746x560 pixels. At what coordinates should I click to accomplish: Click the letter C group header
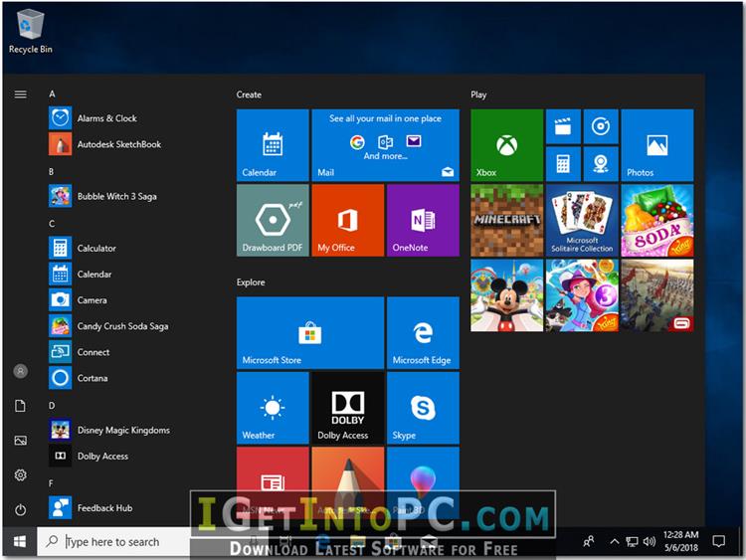coord(52,223)
